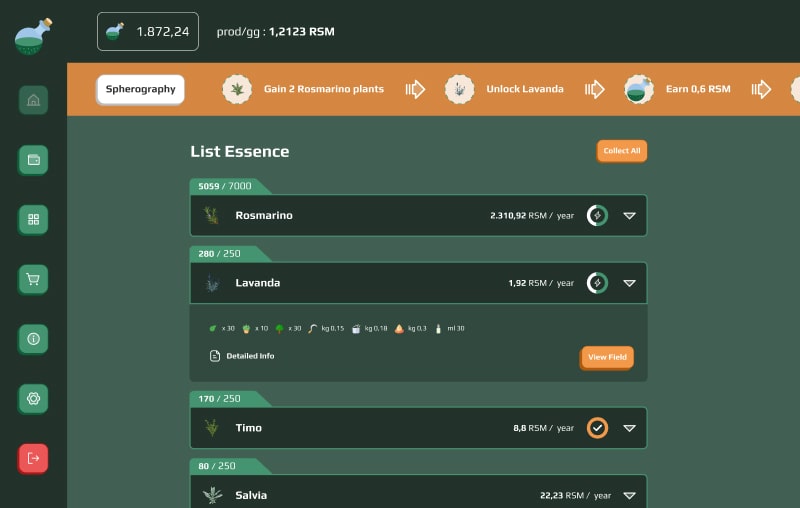
Task: Click the grid dashboard sidebar icon
Action: pos(33,219)
